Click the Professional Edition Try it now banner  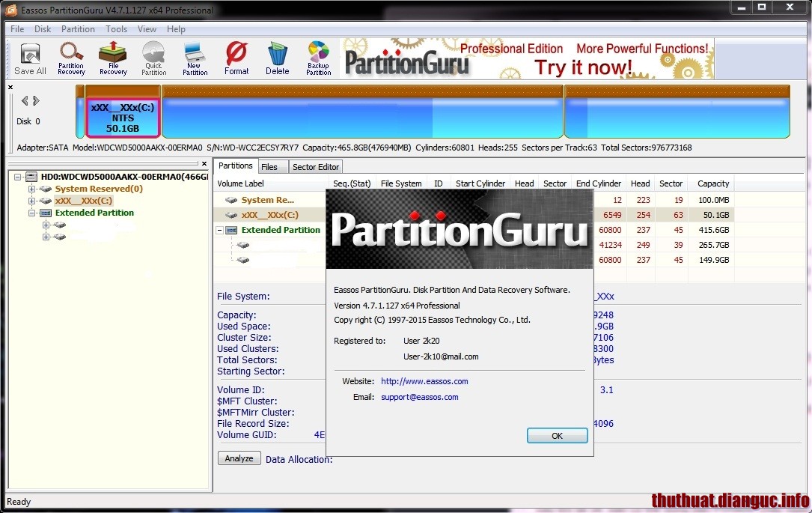click(527, 58)
